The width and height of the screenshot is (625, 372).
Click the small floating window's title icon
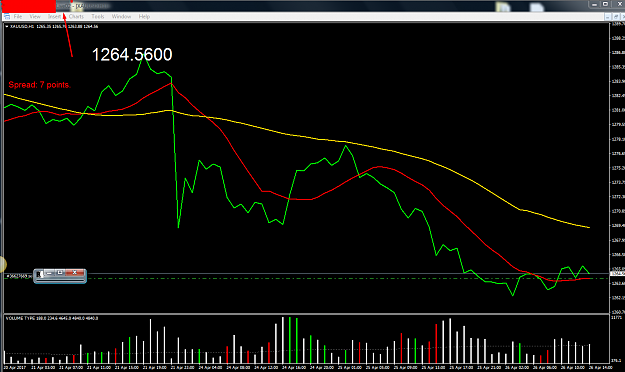tap(39, 274)
